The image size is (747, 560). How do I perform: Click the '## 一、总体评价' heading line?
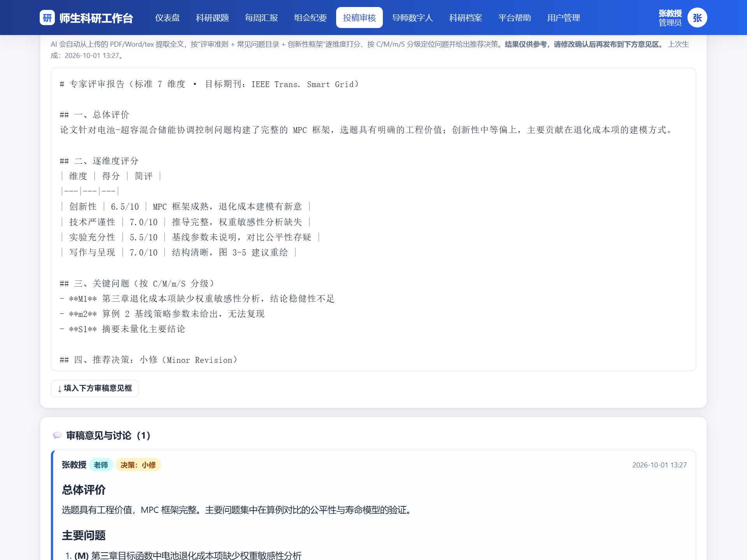(94, 115)
